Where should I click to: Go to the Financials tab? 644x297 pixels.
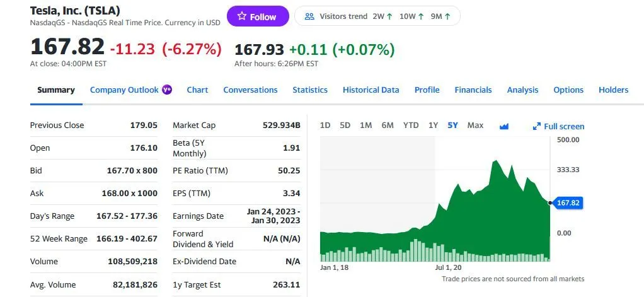tap(473, 90)
